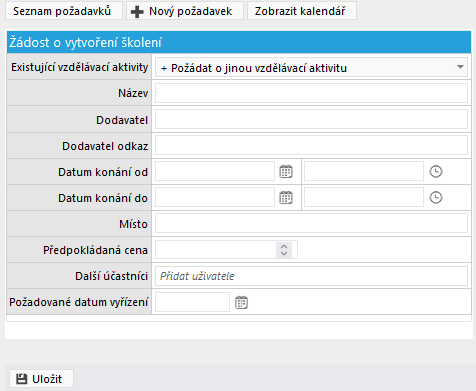The image size is (476, 391).
Task: Click the Datum konání od label
Action: click(103, 172)
